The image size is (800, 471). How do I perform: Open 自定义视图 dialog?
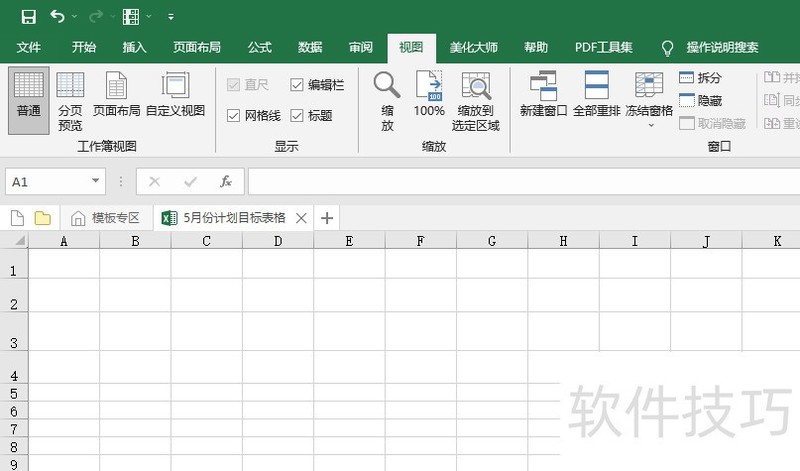pos(176,94)
